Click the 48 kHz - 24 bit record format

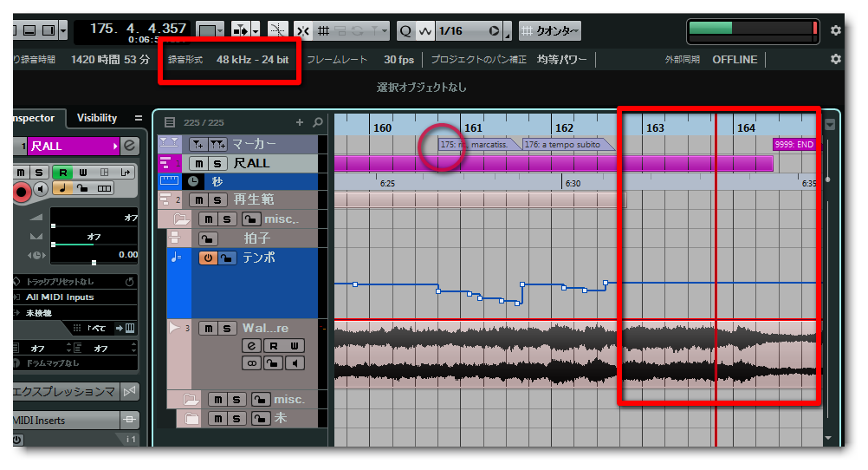(x=252, y=59)
